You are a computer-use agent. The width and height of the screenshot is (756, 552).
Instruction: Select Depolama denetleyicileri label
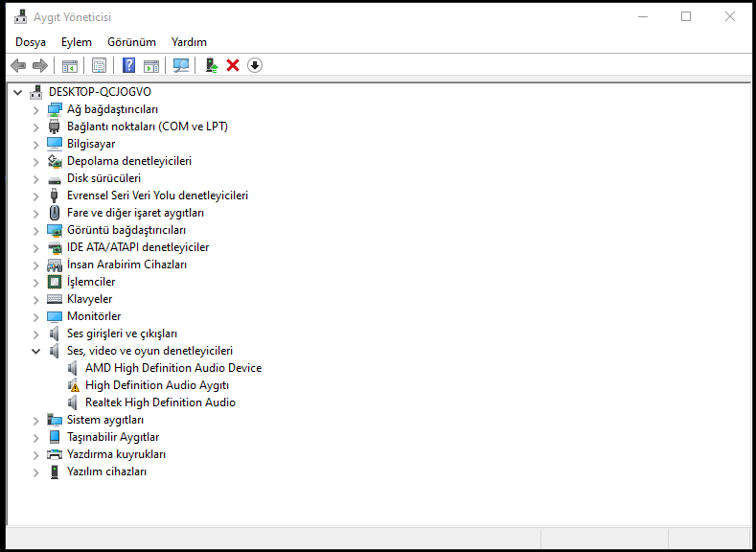click(129, 161)
